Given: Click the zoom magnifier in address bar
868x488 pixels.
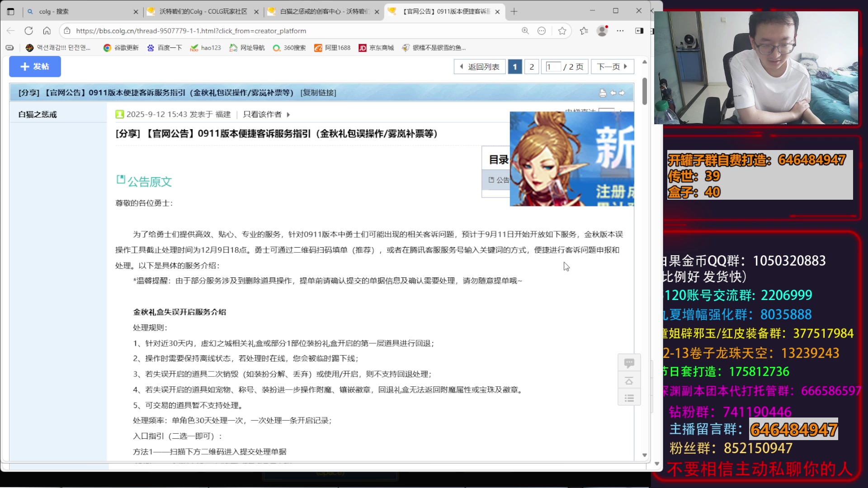Looking at the screenshot, I should click(x=525, y=31).
